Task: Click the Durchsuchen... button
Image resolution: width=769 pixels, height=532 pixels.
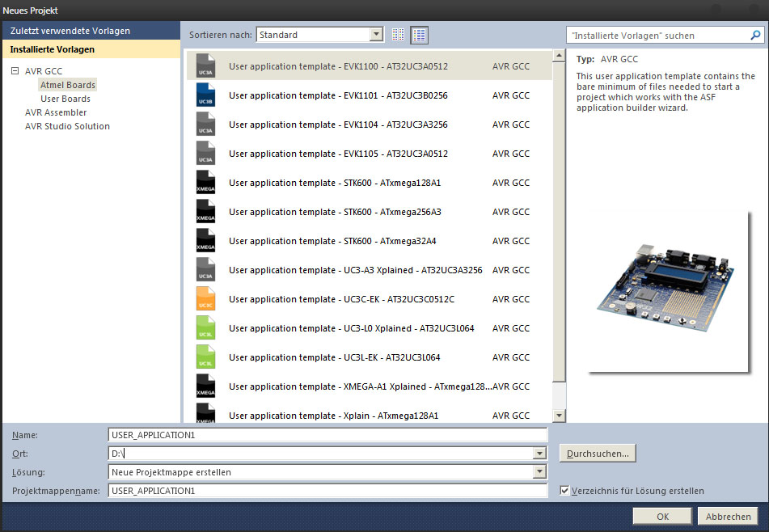Action: (x=598, y=454)
